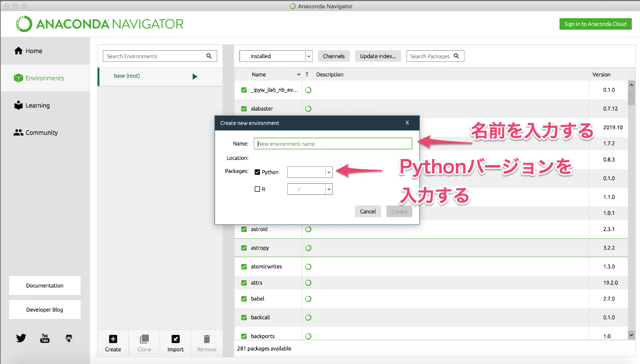Open the Twitter icon link
The height and width of the screenshot is (364, 640).
pos(21,338)
